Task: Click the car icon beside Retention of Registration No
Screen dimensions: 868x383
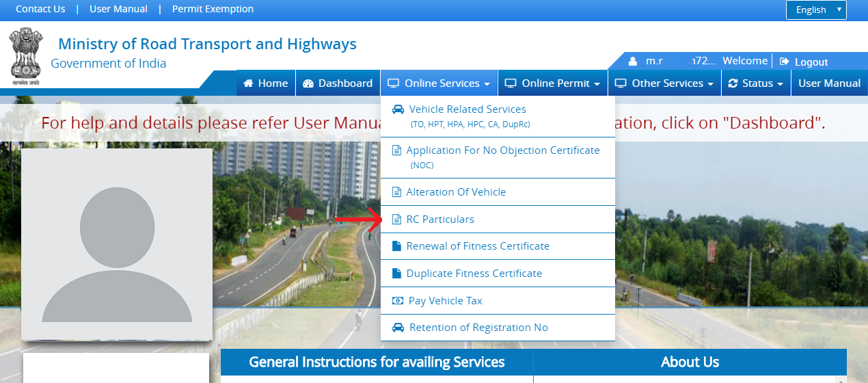Action: [x=397, y=328]
